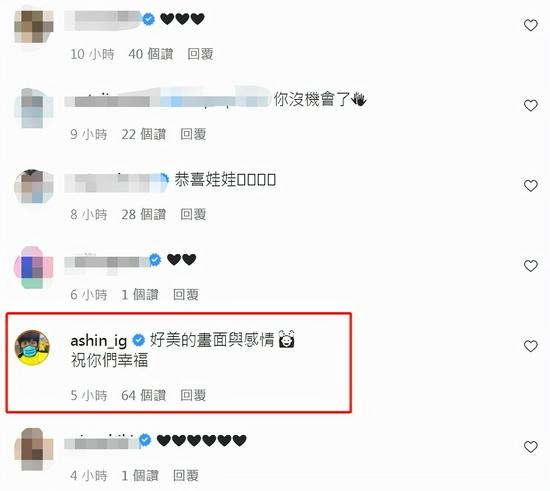View 22 個讚 likes list
This screenshot has height=491, width=550.
[x=143, y=134]
